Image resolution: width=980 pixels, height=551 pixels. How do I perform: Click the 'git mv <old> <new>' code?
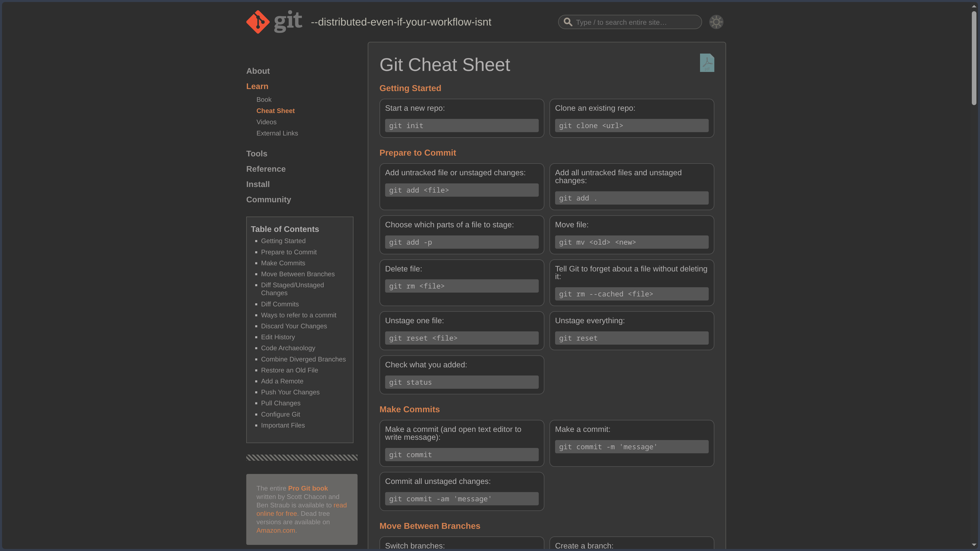(x=632, y=242)
